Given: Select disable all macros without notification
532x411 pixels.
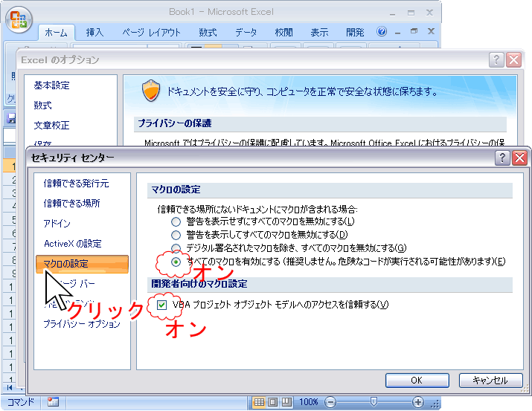Looking at the screenshot, I should [176, 222].
